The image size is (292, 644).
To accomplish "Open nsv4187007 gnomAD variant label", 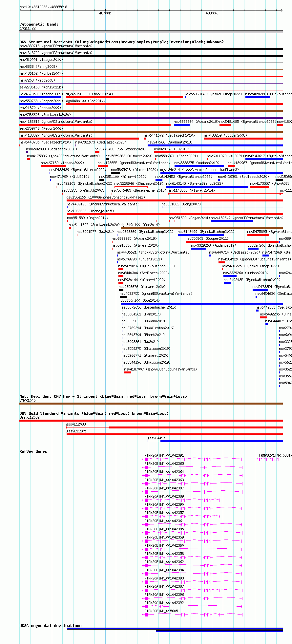I will (161, 369).
